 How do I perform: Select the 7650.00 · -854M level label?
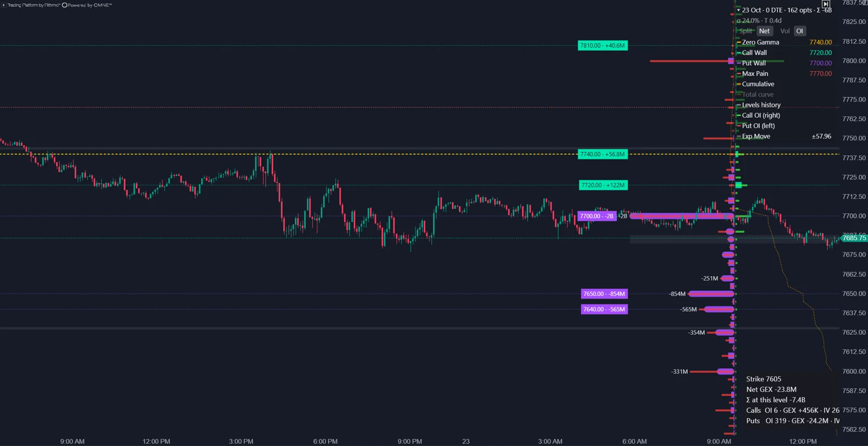tap(604, 294)
